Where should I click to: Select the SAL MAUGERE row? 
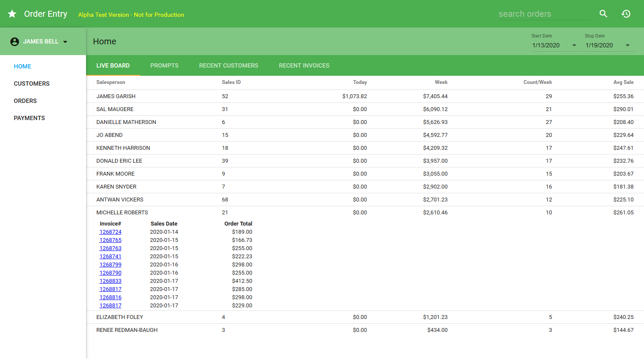tap(365, 109)
